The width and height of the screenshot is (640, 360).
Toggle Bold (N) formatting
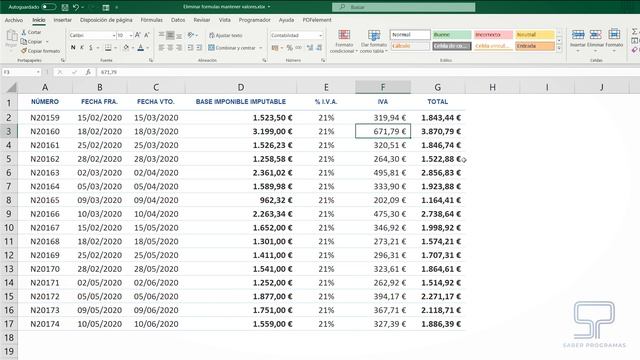tap(73, 48)
